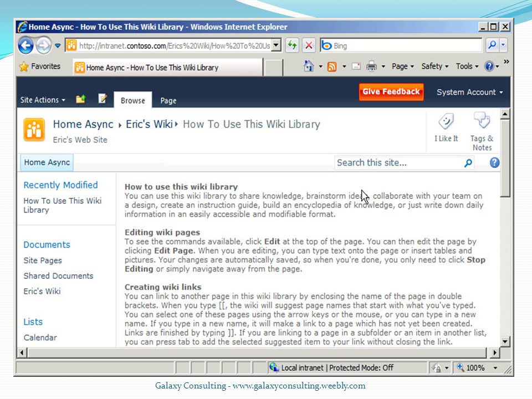Open the Documents navigation heading
The width and height of the screenshot is (532, 399).
(x=47, y=245)
